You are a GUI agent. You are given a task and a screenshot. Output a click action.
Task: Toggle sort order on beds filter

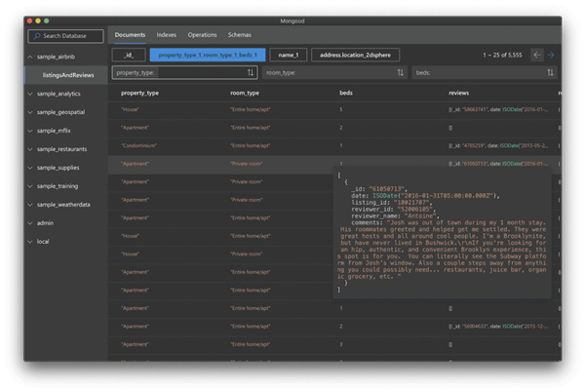(550, 73)
